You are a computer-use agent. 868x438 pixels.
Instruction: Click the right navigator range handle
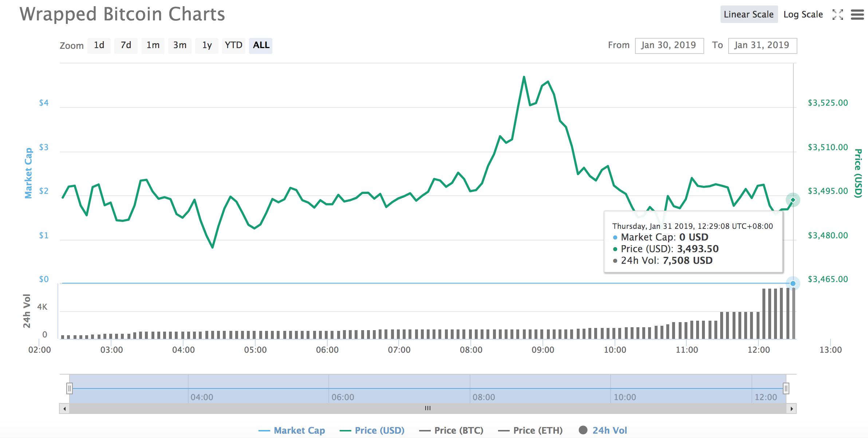coord(786,388)
